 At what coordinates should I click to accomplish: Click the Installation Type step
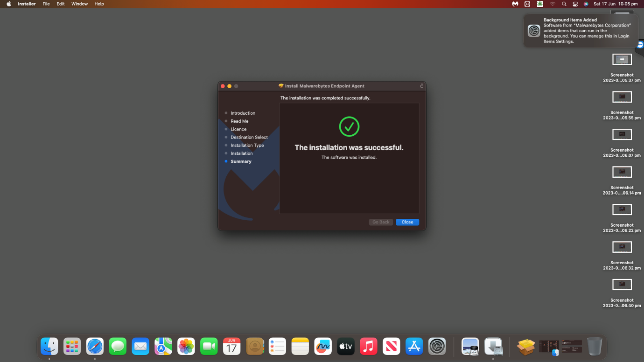pos(247,145)
